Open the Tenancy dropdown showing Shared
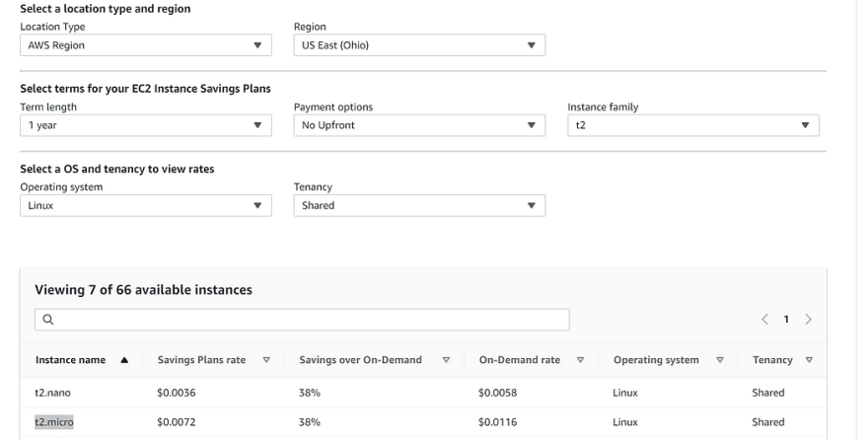This screenshot has width=868, height=440. (x=419, y=205)
